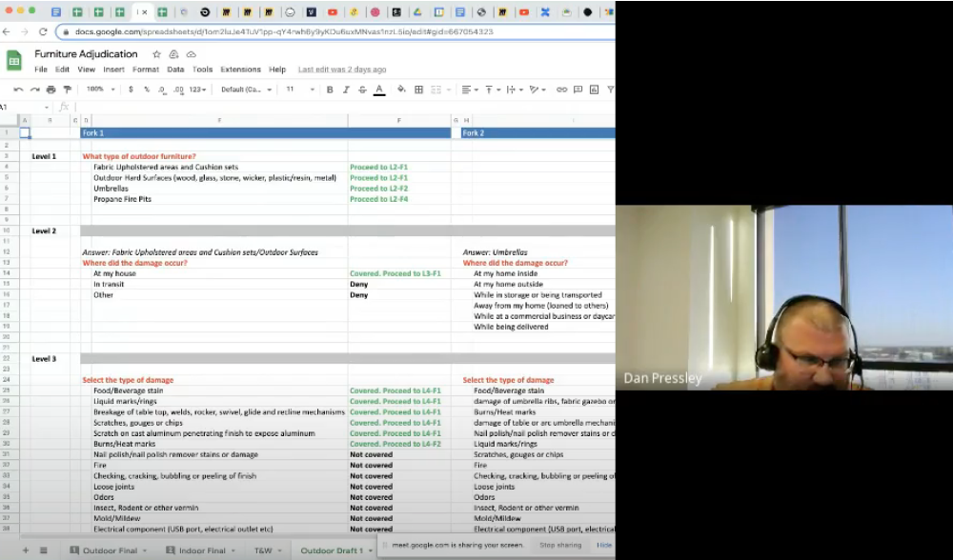Toggle bold formatting

pyautogui.click(x=330, y=90)
